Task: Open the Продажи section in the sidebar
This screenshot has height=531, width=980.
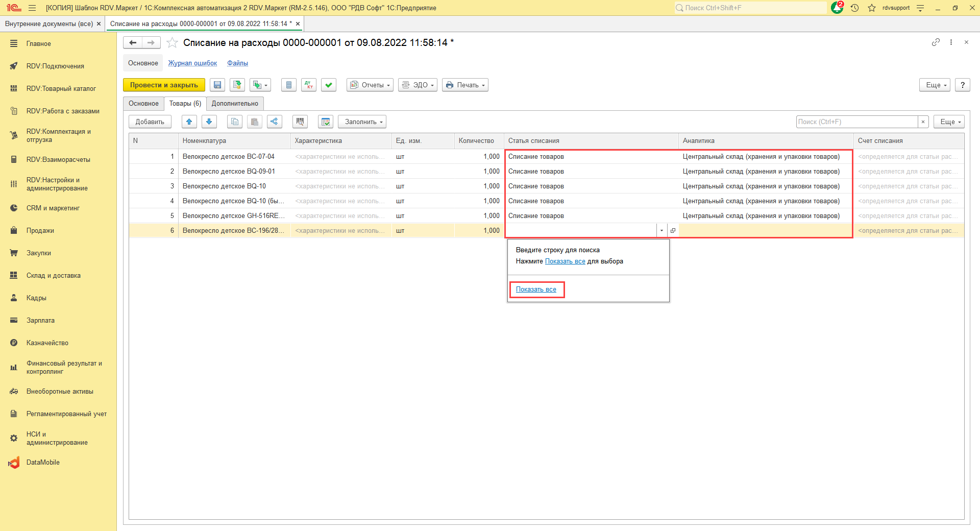Action: [x=40, y=231]
